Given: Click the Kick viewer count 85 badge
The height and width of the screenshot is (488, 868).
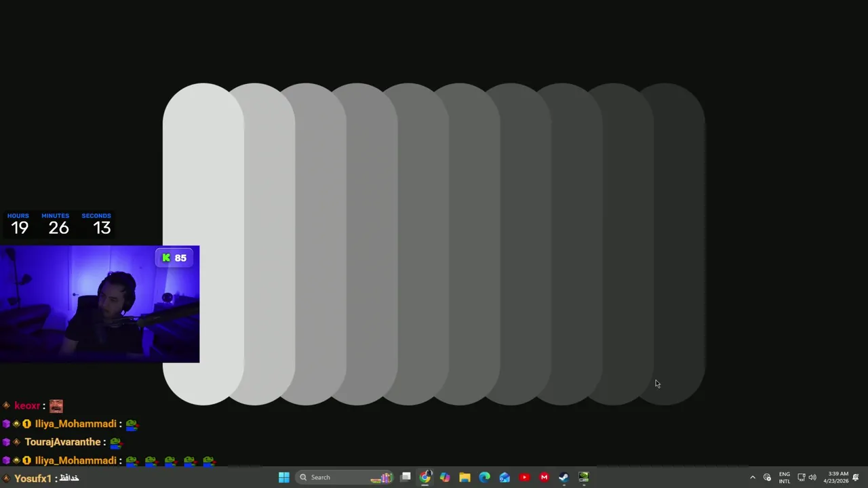Looking at the screenshot, I should 174,258.
